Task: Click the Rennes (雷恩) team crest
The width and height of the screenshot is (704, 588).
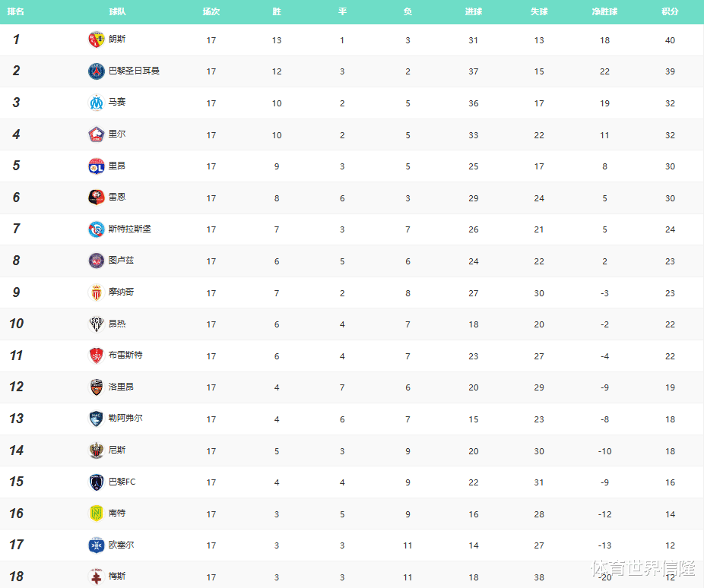Action: click(x=96, y=198)
